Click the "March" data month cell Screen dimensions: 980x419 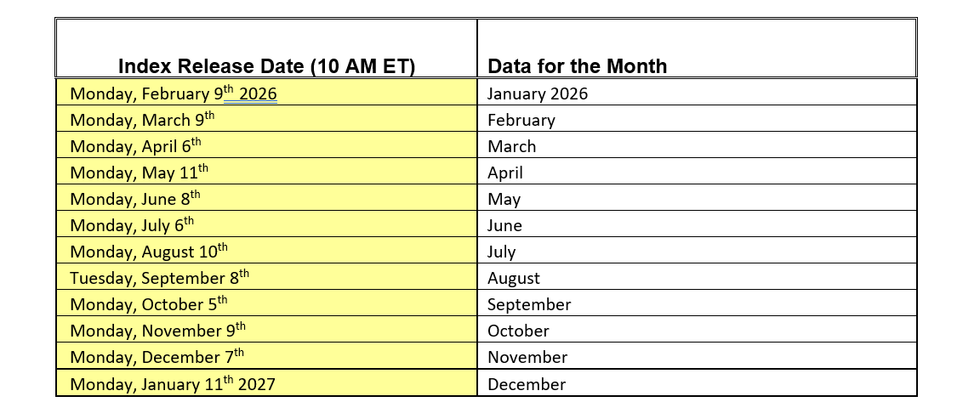tap(512, 146)
